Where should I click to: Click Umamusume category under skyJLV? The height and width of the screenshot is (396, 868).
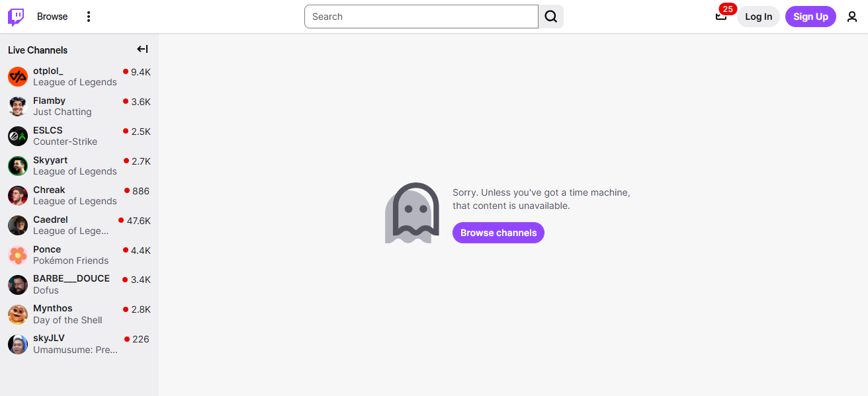click(x=75, y=350)
